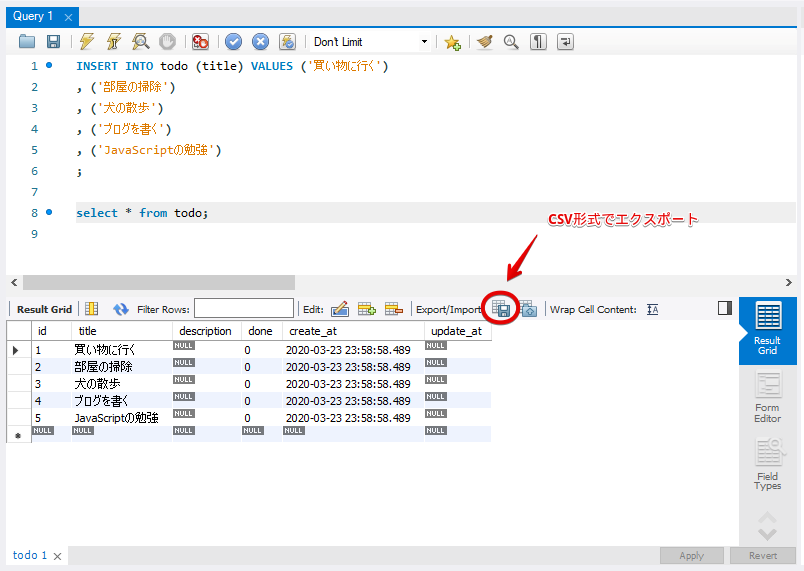Viewport: 804px width, 571px height.
Task: Select the cell 犬の散歩
Action: point(122,383)
